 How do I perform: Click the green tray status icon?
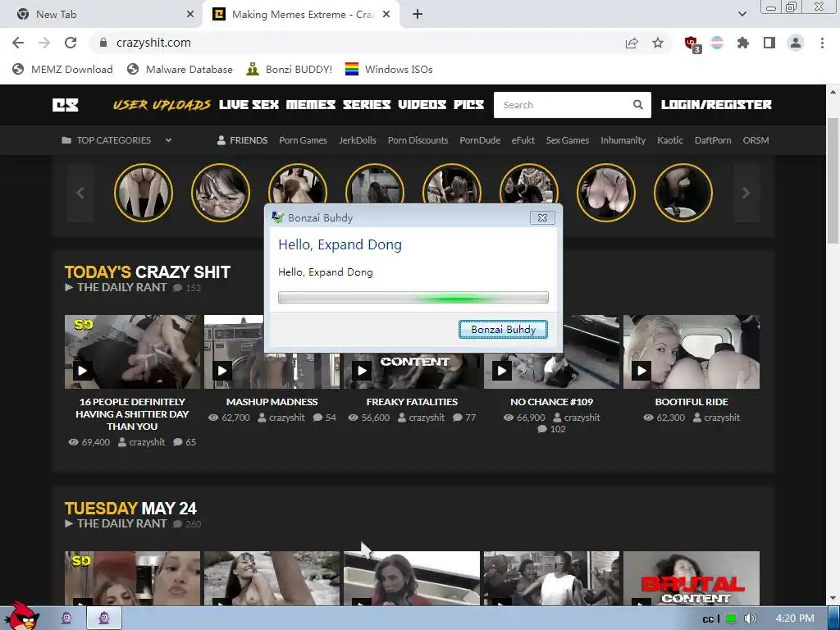coord(731,619)
